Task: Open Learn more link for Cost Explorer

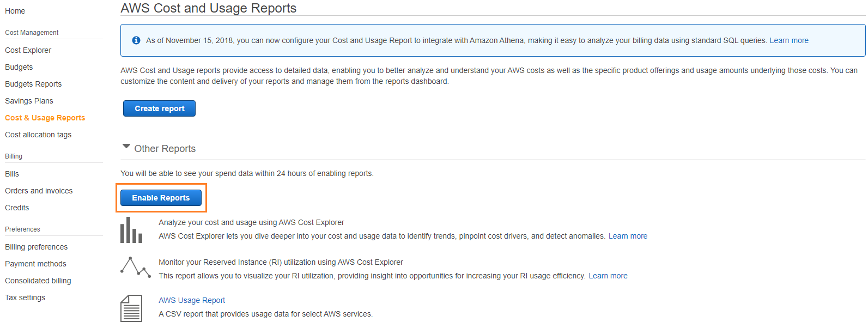Action: point(628,236)
